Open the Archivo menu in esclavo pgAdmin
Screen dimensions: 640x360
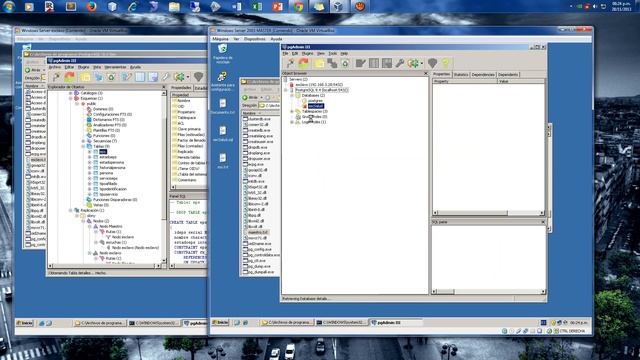(x=55, y=67)
